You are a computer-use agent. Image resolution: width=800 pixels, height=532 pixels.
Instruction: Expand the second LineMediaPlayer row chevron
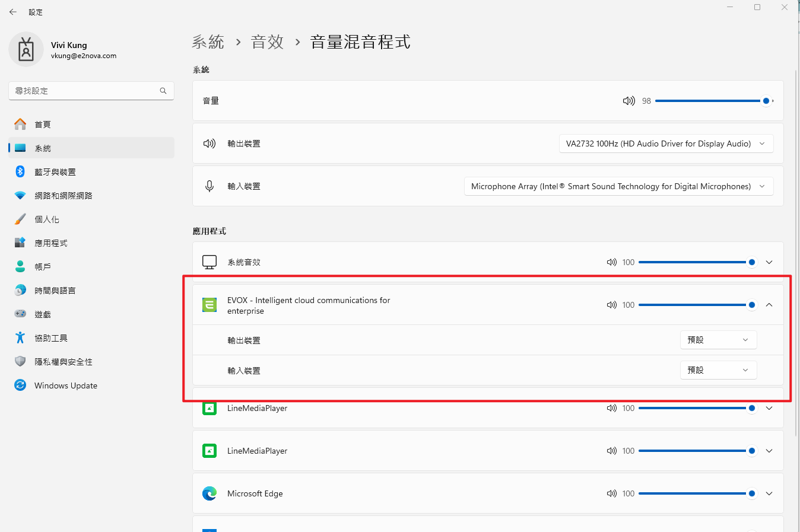tap(769, 451)
